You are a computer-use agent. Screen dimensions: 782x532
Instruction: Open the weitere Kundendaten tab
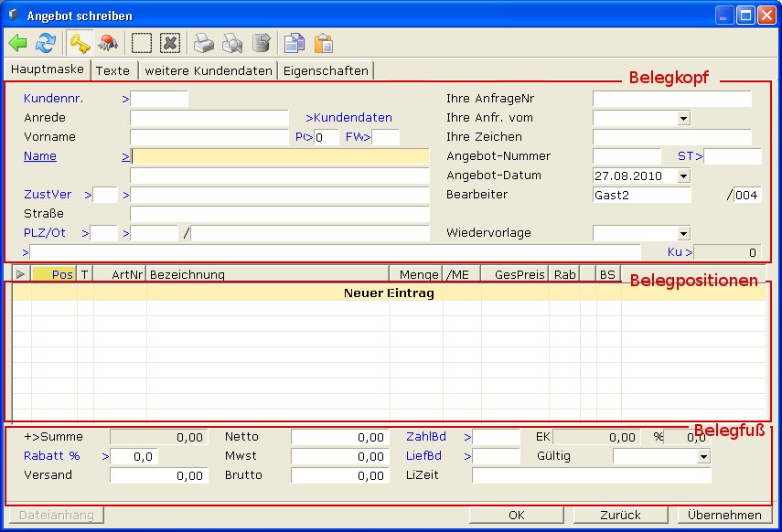(209, 70)
